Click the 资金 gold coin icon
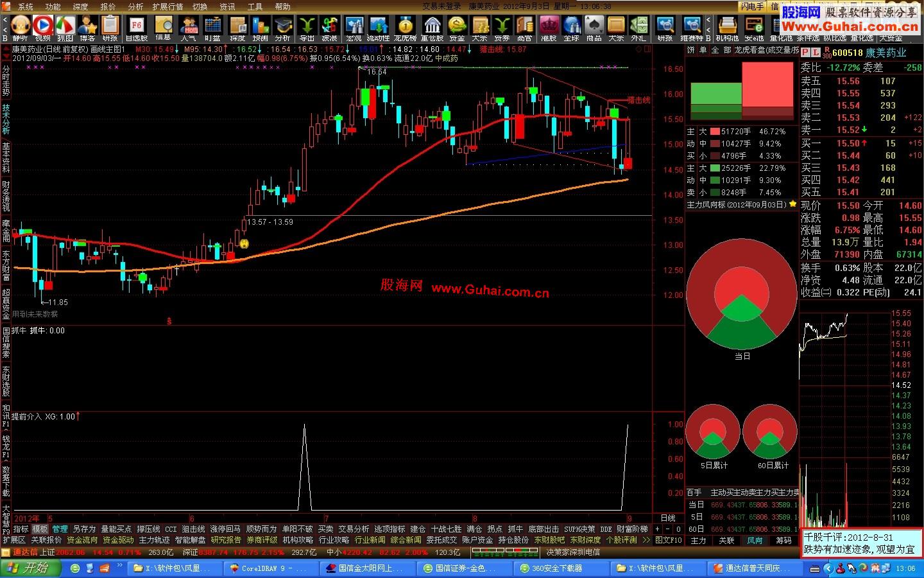924x578 pixels. coord(457,28)
